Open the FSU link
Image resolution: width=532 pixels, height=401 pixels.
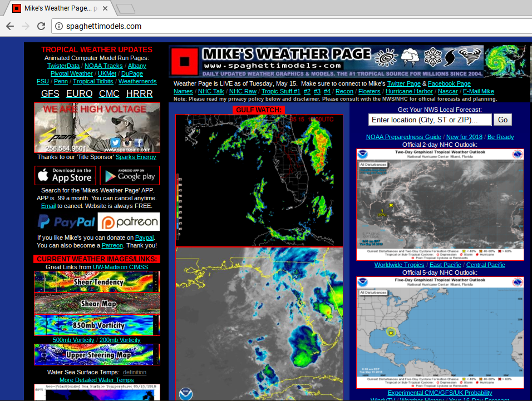click(43, 81)
